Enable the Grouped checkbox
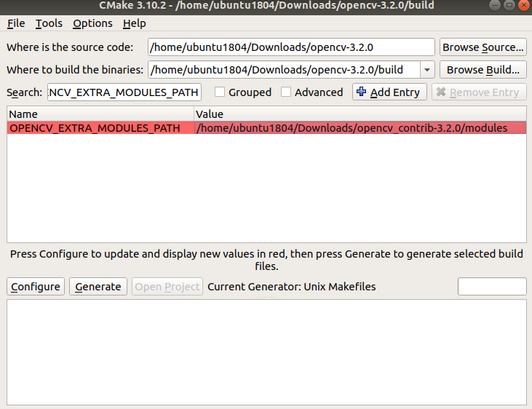The image size is (532, 409). click(x=220, y=92)
